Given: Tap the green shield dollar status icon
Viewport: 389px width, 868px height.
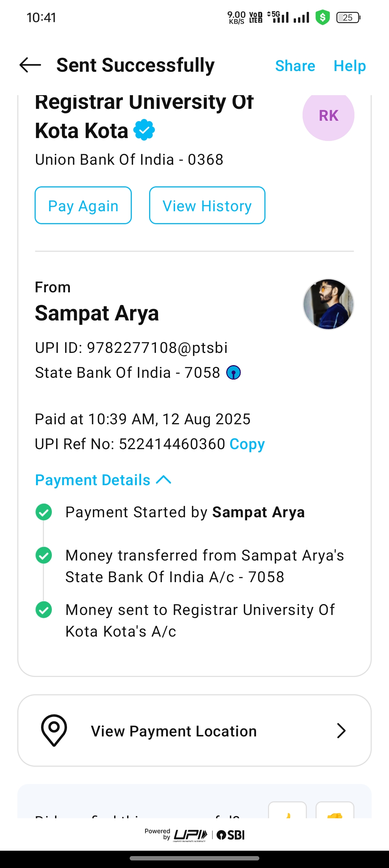Looking at the screenshot, I should 323,17.
